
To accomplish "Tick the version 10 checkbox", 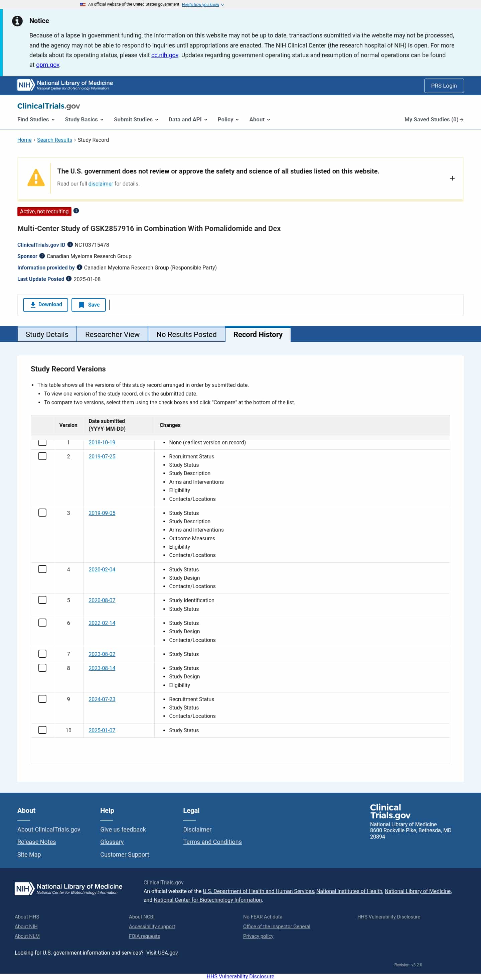I will 42,730.
